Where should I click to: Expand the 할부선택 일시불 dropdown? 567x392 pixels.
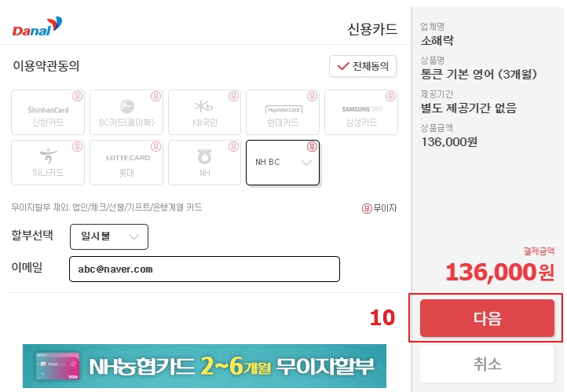109,237
